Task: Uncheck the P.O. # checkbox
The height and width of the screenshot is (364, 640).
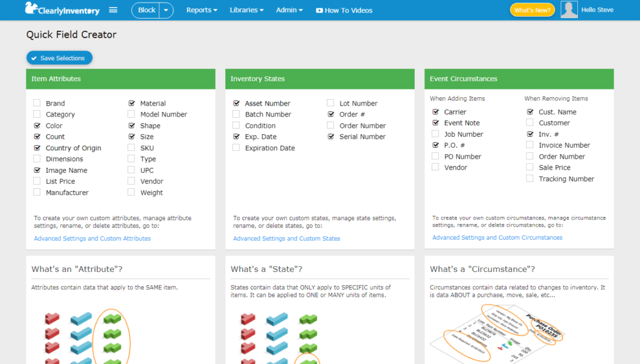Action: coord(435,145)
